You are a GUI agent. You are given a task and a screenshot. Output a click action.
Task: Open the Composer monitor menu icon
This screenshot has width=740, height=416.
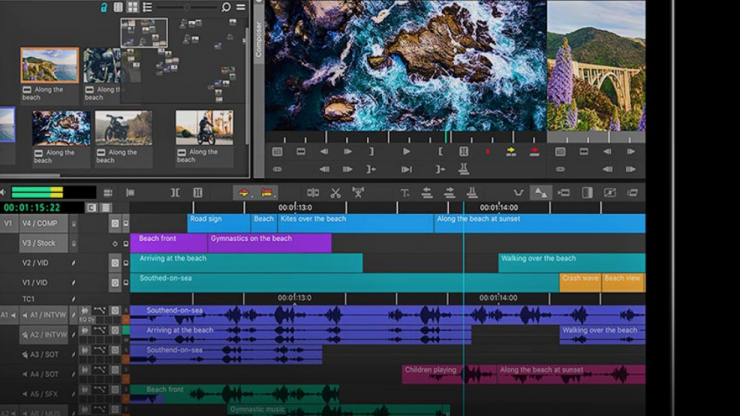[x=277, y=152]
